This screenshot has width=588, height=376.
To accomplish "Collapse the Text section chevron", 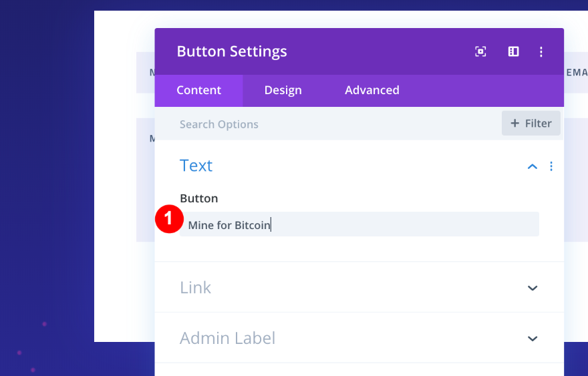I will (x=533, y=166).
